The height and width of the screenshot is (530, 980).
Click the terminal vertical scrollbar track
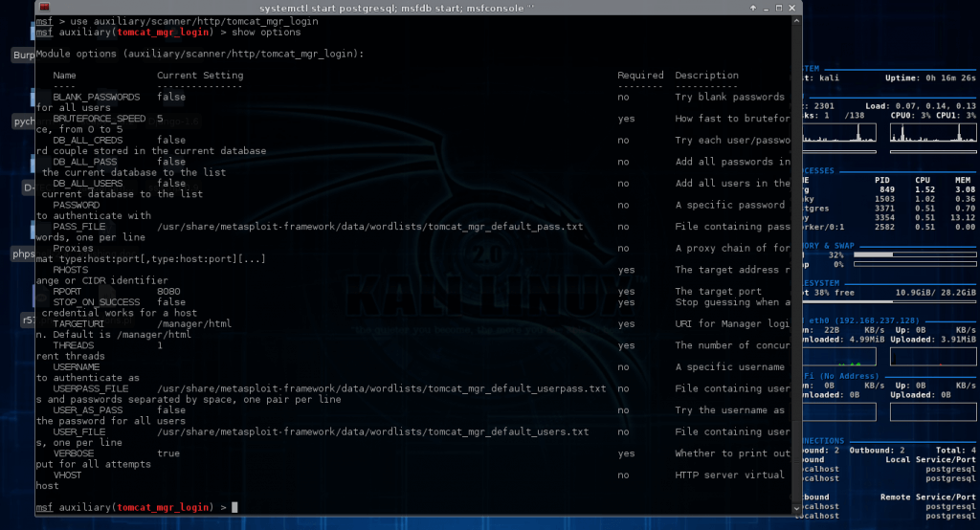pos(796,287)
